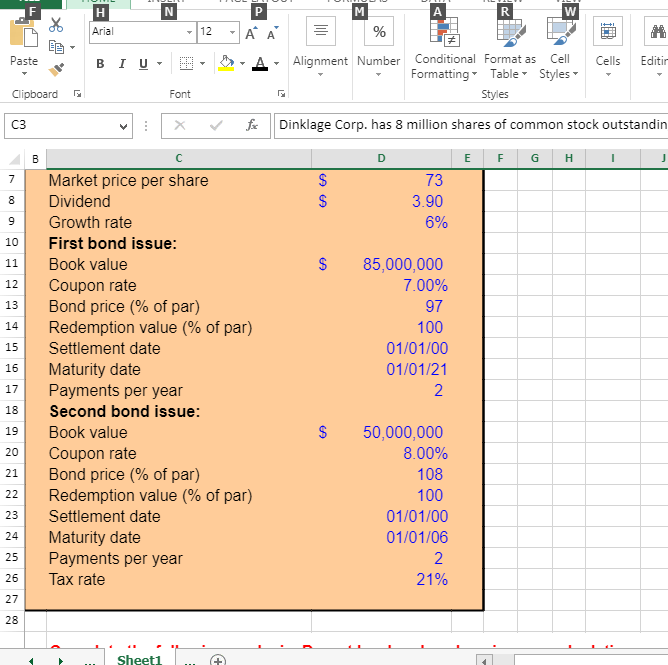Select cell 'First bond issue:'
Image resolution: width=668 pixels, height=665 pixels.
click(x=179, y=243)
